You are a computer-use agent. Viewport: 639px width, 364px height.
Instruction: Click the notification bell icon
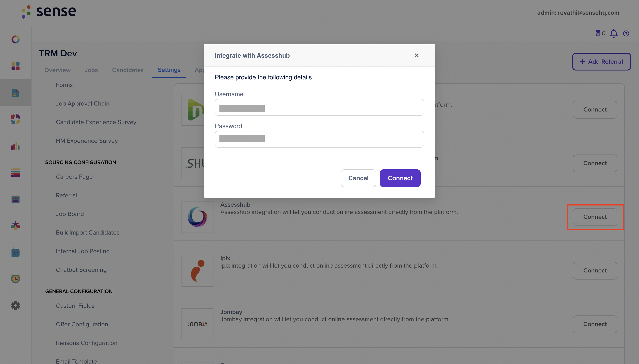tap(613, 33)
